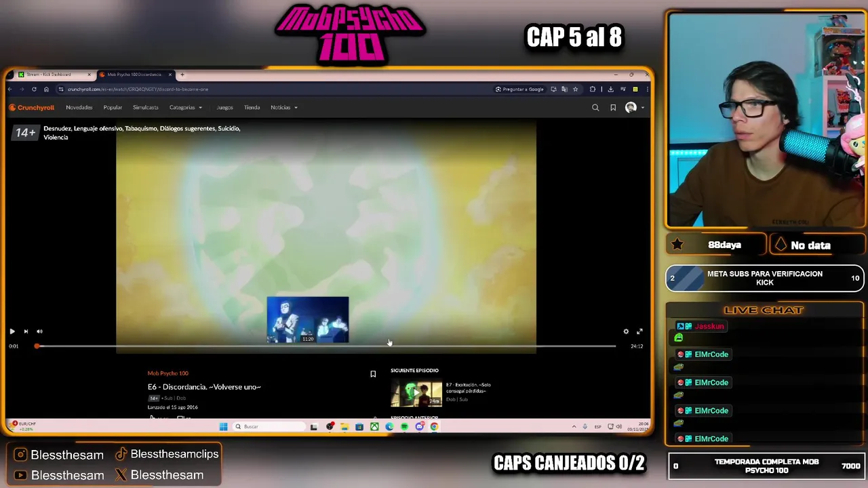Go back in the browser
868x488 pixels.
point(10,89)
